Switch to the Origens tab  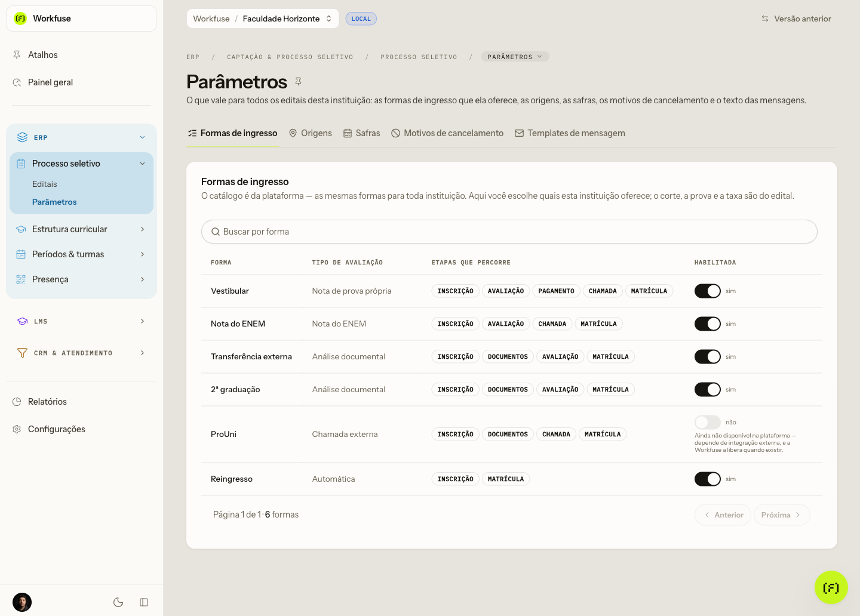pyautogui.click(x=311, y=133)
